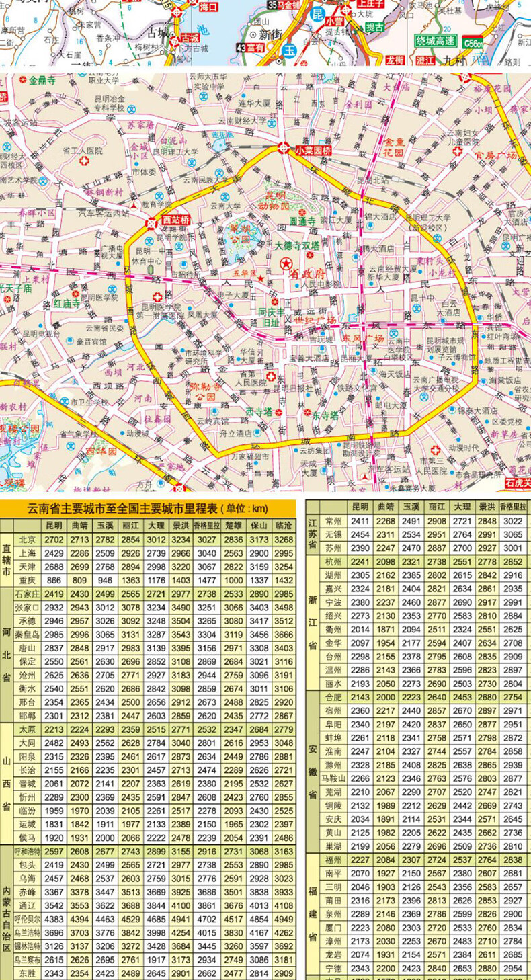The image size is (531, 980).
Task: Click the 北京 row label
Action: point(27,539)
